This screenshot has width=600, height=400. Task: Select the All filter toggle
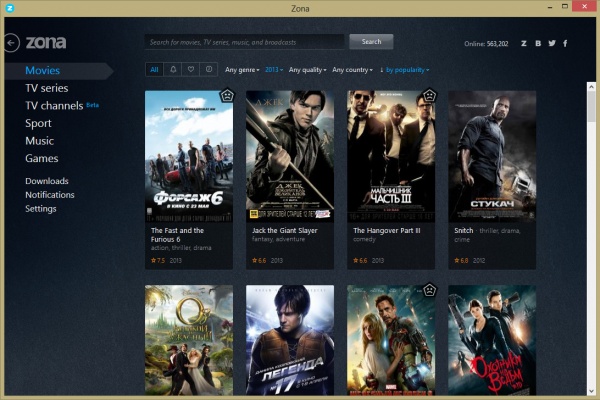coord(154,70)
